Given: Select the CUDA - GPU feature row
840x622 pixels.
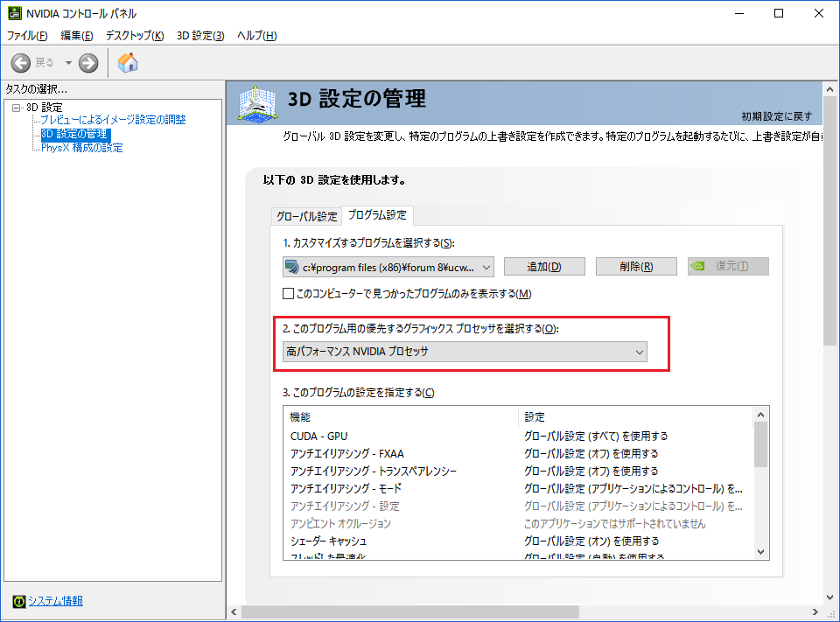Looking at the screenshot, I should 518,436.
